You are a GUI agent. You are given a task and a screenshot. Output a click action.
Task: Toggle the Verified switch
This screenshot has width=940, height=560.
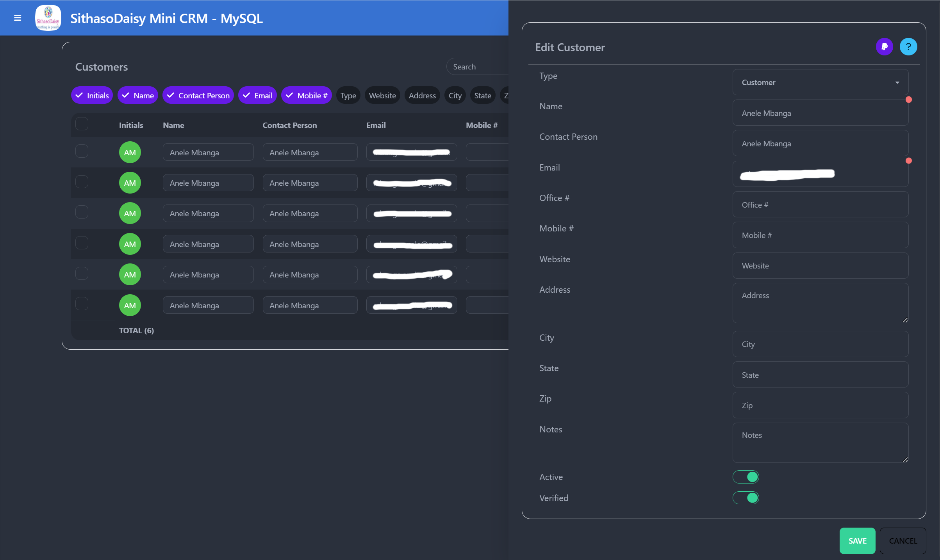746,498
